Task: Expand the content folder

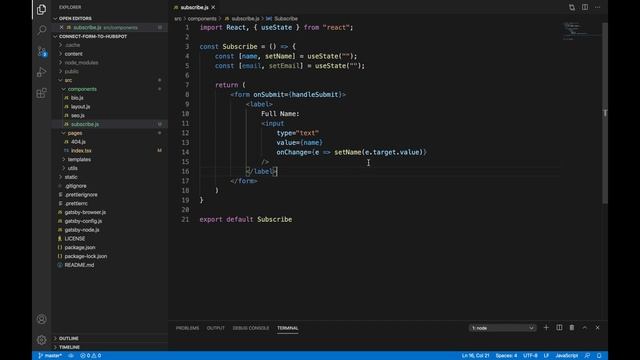Action: point(73,54)
